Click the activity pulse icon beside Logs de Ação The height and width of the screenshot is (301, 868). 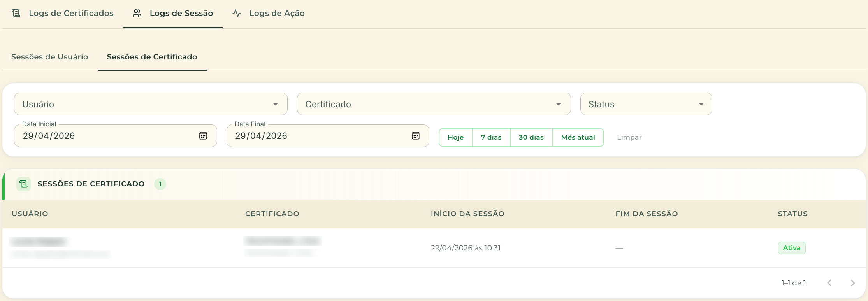click(237, 13)
